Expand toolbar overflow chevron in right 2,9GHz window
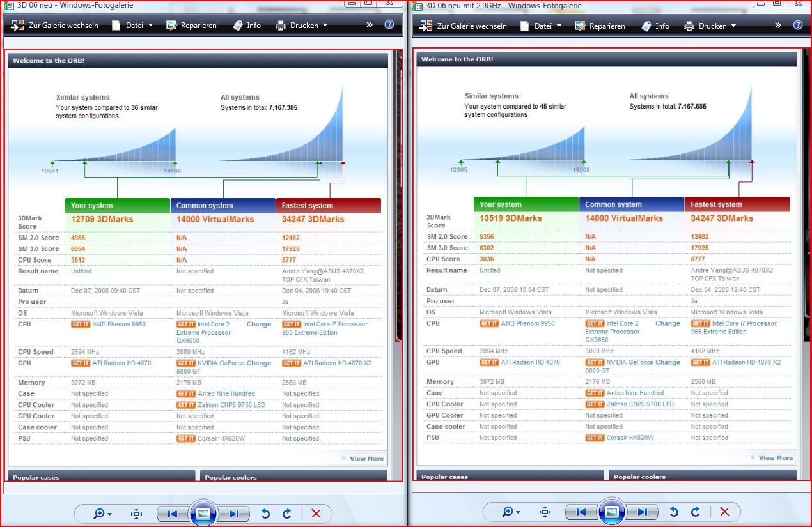This screenshot has height=527, width=812. (x=778, y=26)
